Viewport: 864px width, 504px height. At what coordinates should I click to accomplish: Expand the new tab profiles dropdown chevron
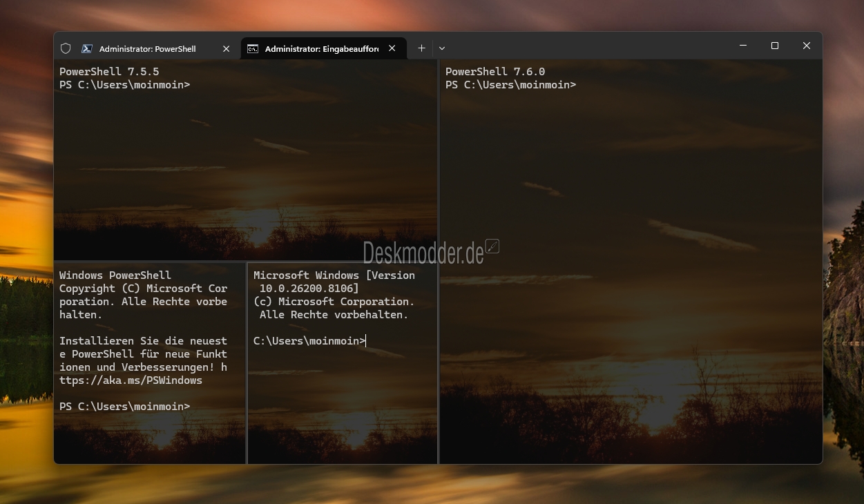click(442, 48)
